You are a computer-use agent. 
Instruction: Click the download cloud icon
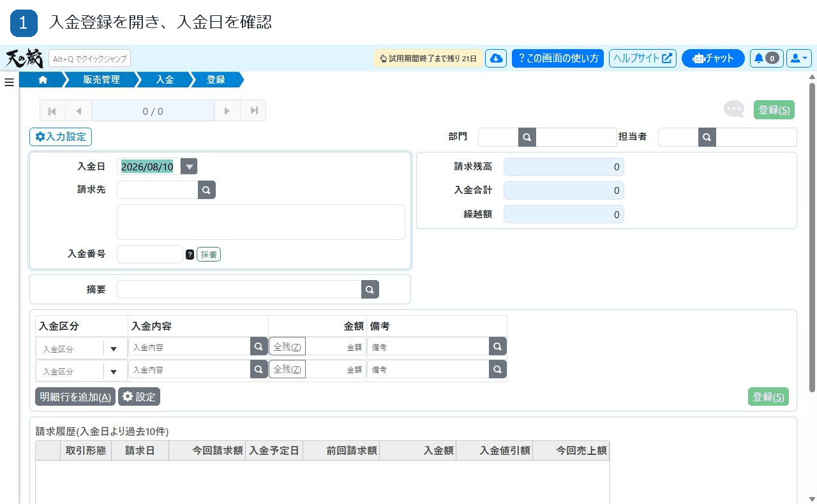[496, 58]
